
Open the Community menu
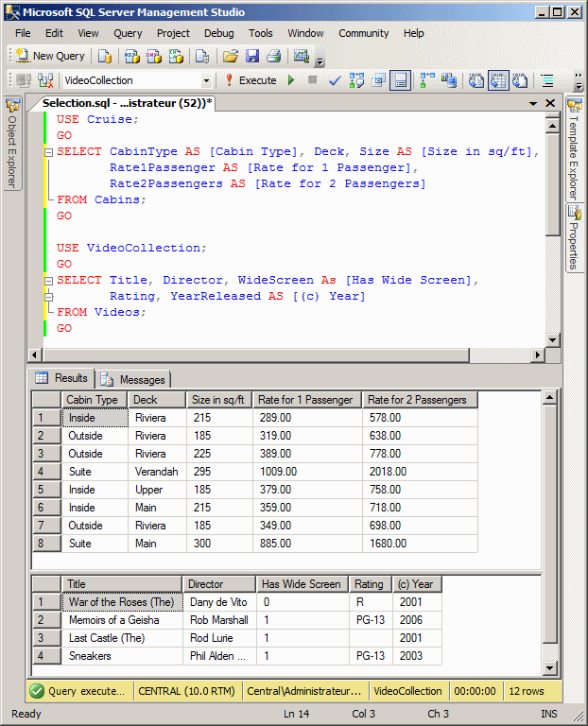[x=363, y=33]
